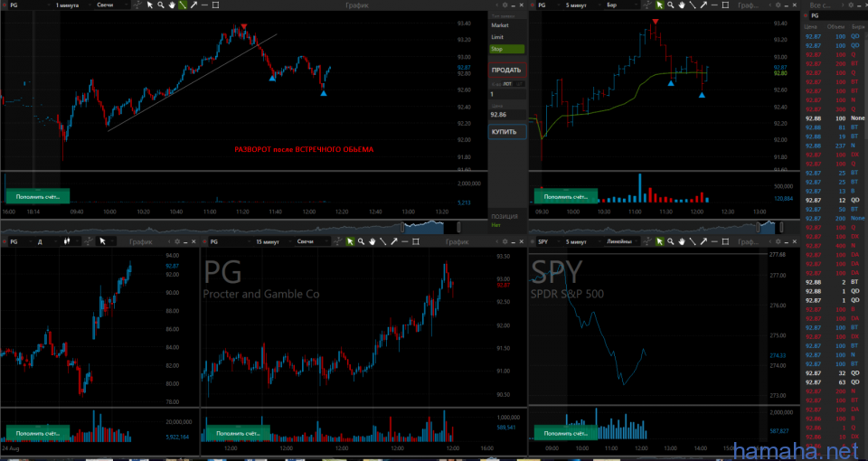Choose rectangle drawing tool in 1-minute chart

coord(215,5)
